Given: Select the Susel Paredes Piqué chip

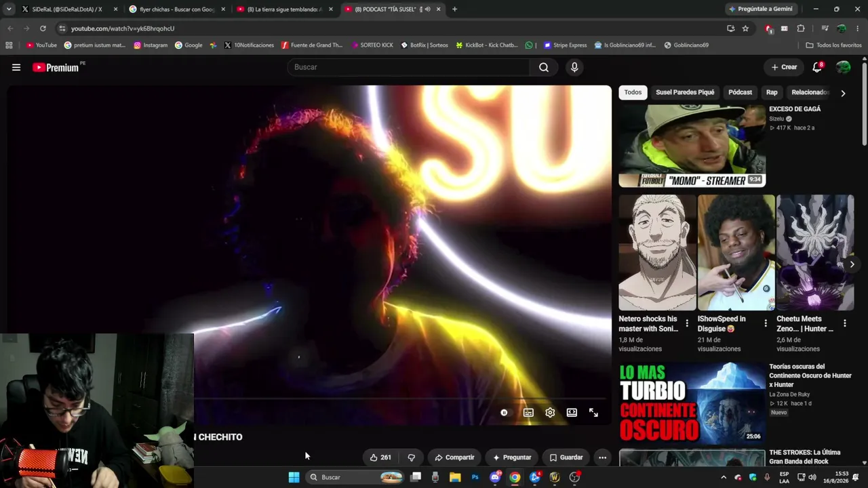Looking at the screenshot, I should click(x=685, y=92).
